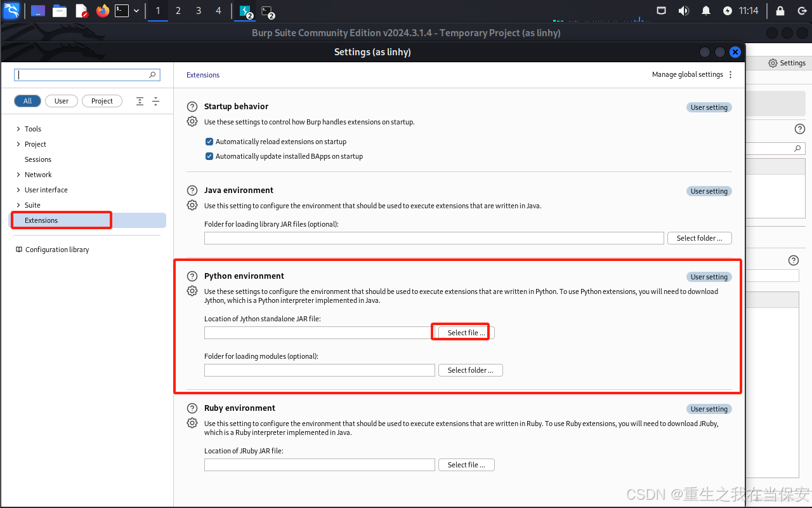The width and height of the screenshot is (812, 508).
Task: Click the JRuby JAR file location field
Action: click(320, 465)
